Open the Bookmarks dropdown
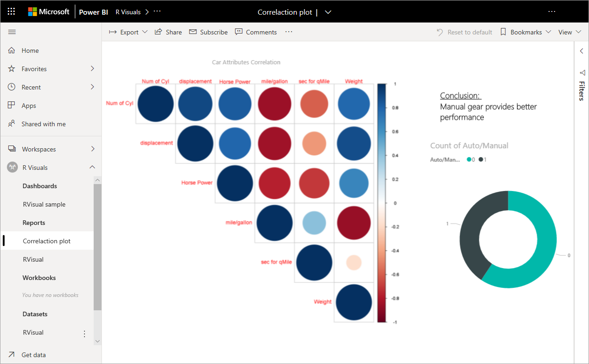 pyautogui.click(x=526, y=32)
